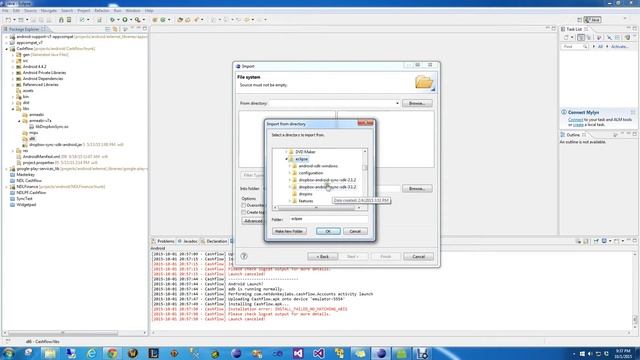640x360 pixels.
Task: Click the Folder name input field
Action: tap(329, 219)
